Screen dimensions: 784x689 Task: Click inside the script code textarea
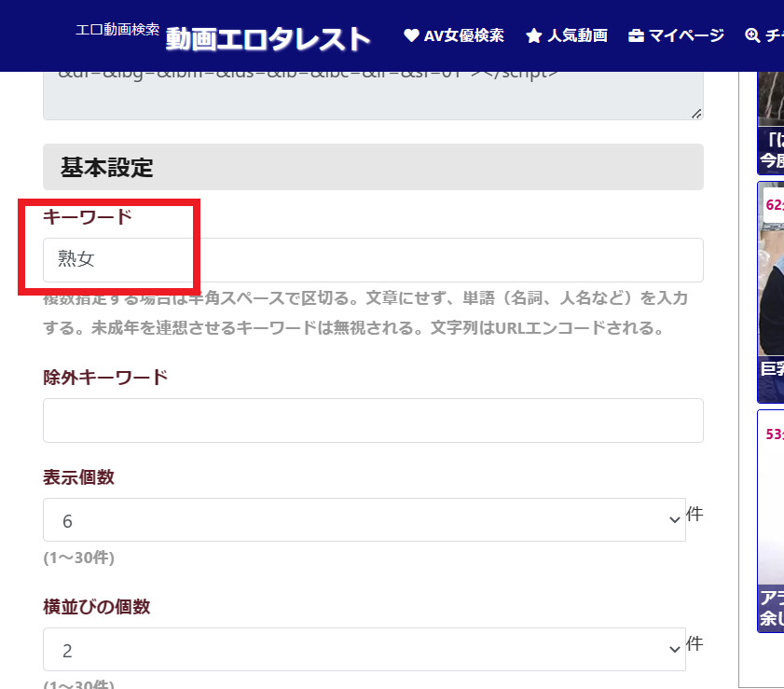click(x=373, y=93)
